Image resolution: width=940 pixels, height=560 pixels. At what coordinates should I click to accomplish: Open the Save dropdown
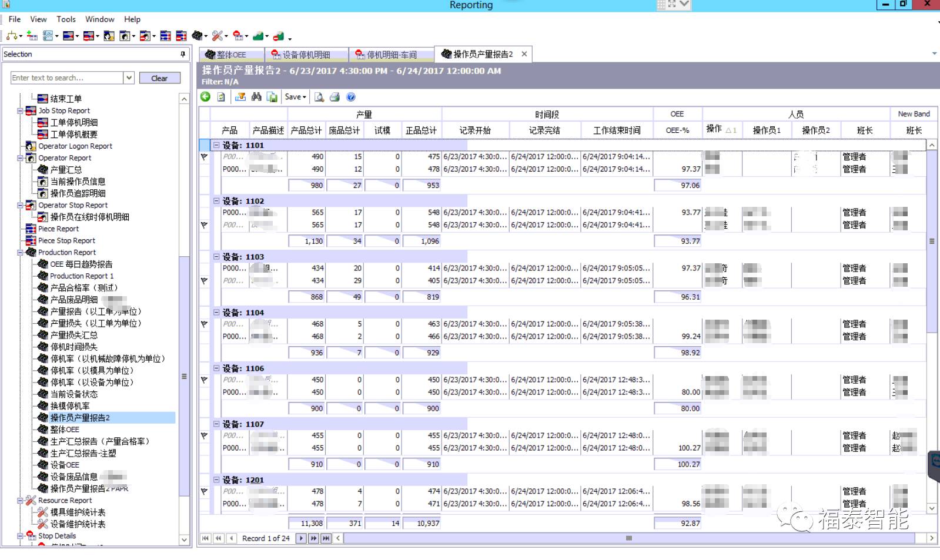tap(295, 97)
